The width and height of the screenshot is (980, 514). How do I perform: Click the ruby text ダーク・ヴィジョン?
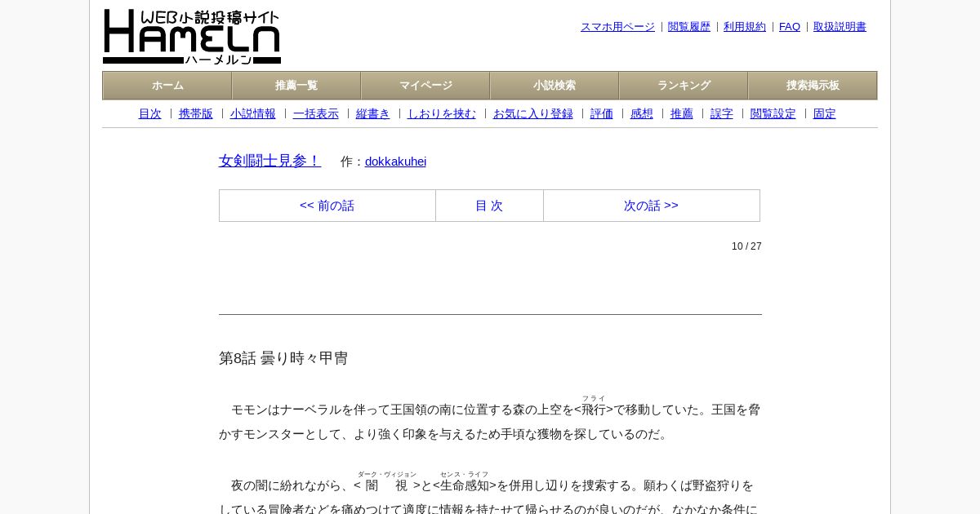coord(387,474)
